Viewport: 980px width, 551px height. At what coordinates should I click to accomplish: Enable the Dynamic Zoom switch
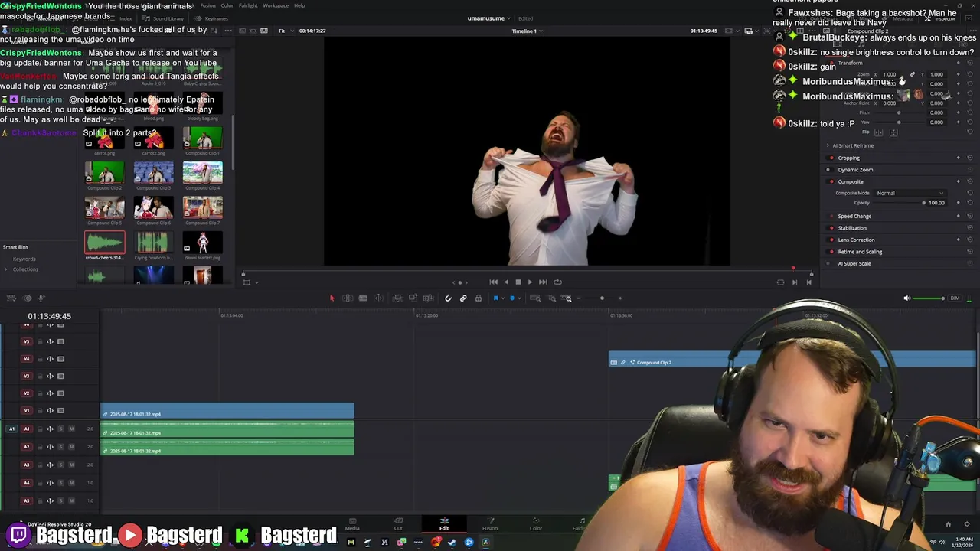tap(831, 170)
